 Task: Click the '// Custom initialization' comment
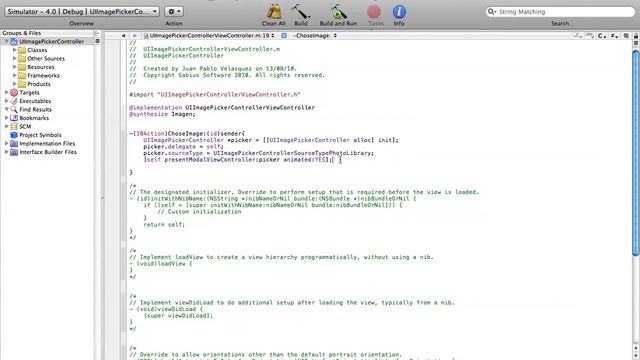tap(199, 211)
